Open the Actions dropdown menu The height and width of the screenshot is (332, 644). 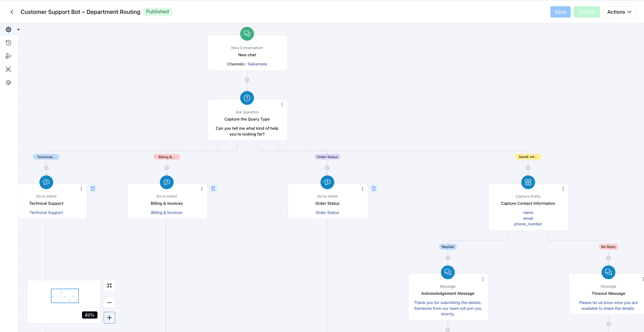tap(619, 12)
